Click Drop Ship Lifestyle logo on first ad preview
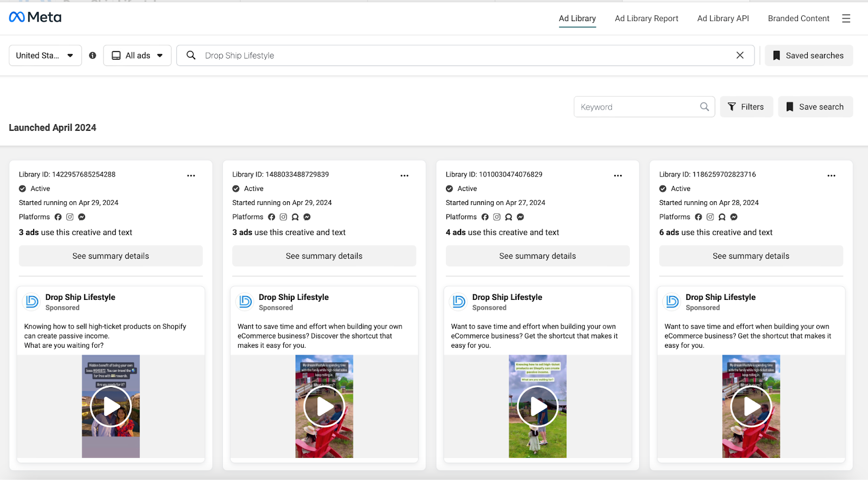868x480 pixels. point(32,302)
